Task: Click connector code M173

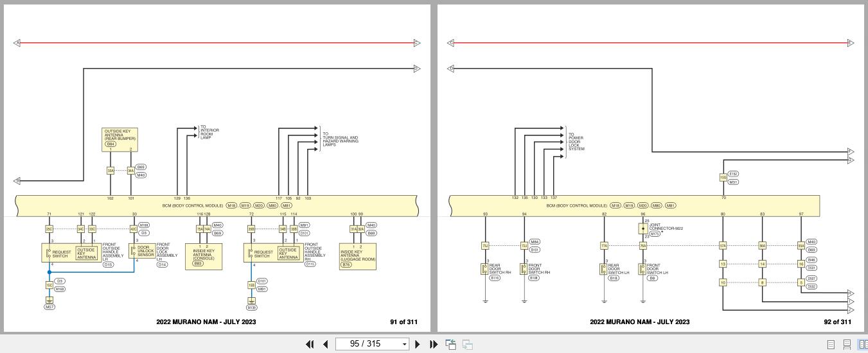Action: click(655, 234)
